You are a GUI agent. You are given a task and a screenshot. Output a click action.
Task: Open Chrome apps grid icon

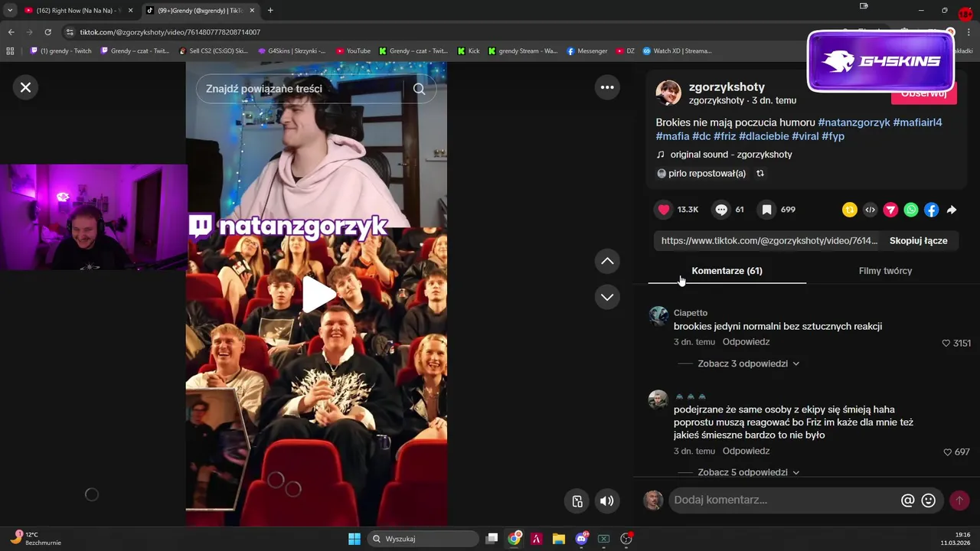(x=10, y=51)
